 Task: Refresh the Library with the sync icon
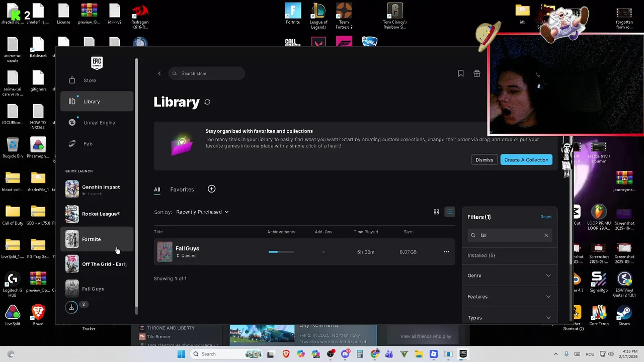207,102
